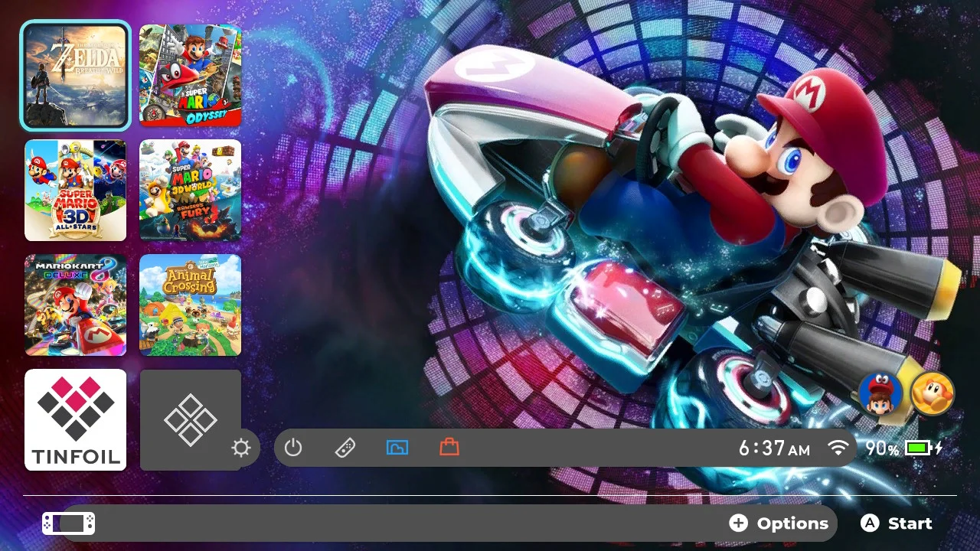Click the Options button
The image size is (980, 551).
(x=779, y=523)
